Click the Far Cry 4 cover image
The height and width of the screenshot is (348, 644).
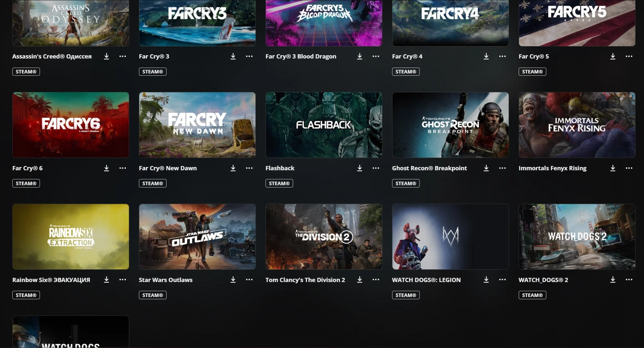point(451,23)
